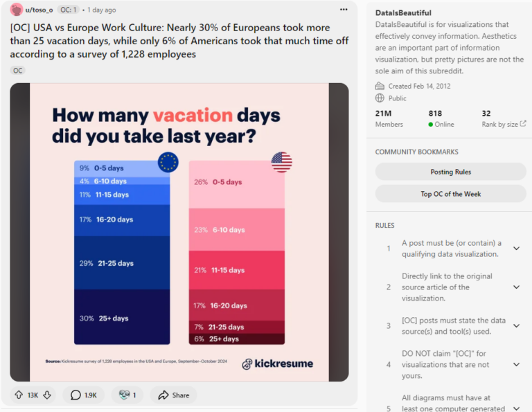Visit the u/toso_o profile link

40,10
